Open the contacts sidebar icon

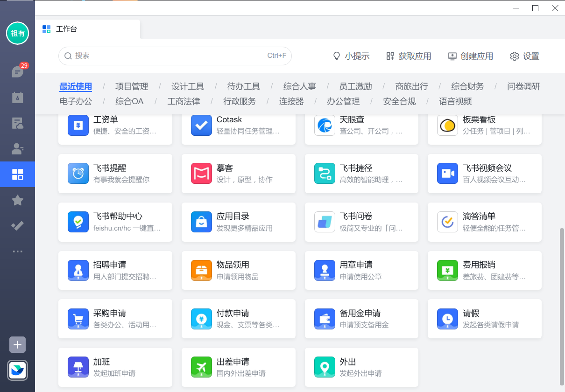point(17,149)
